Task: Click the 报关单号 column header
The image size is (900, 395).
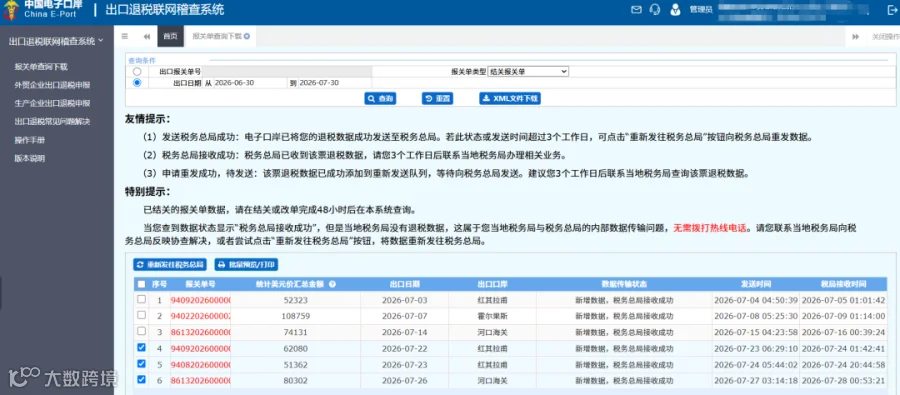Action: [x=200, y=284]
